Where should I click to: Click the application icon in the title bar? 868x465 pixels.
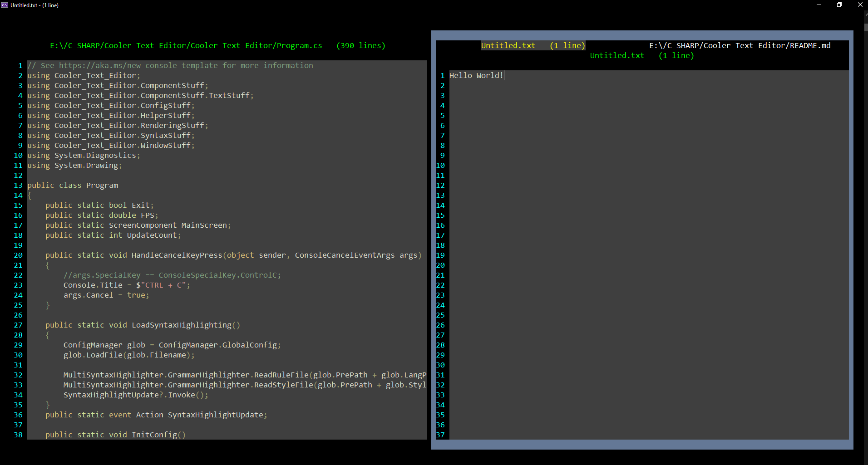pos(5,5)
